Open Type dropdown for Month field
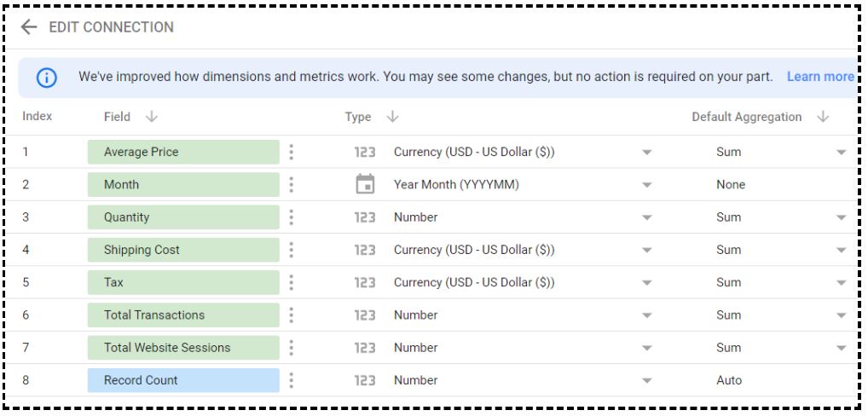The image size is (868, 416). pos(646,185)
